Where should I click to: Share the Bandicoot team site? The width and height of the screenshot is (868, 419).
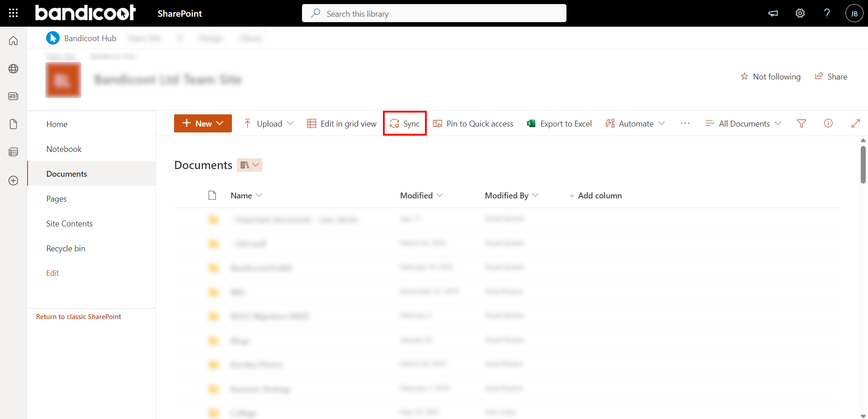click(x=832, y=76)
